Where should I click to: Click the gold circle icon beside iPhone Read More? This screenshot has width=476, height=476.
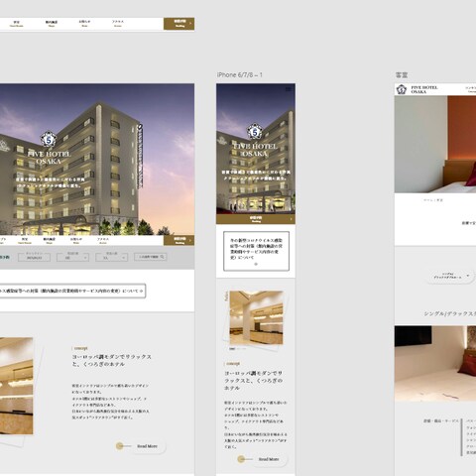tap(241, 459)
